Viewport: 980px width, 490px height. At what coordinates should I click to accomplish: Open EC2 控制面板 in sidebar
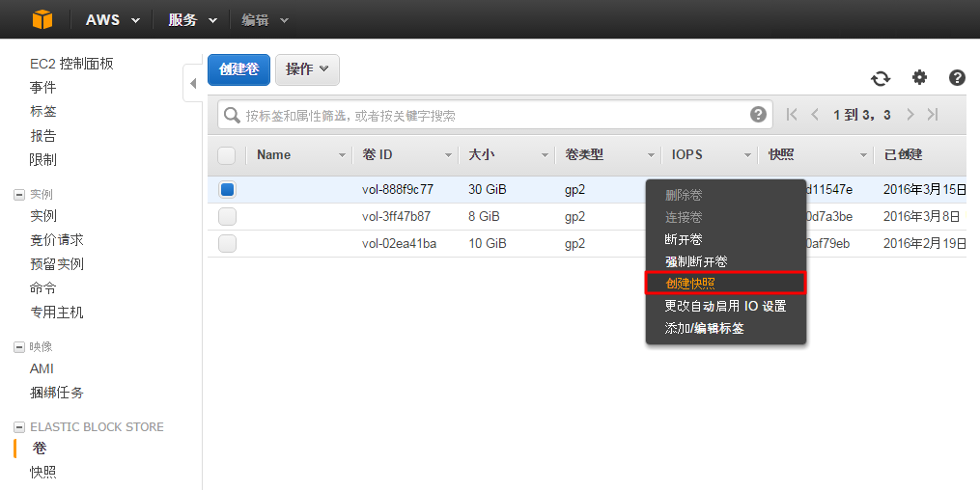pyautogui.click(x=71, y=64)
